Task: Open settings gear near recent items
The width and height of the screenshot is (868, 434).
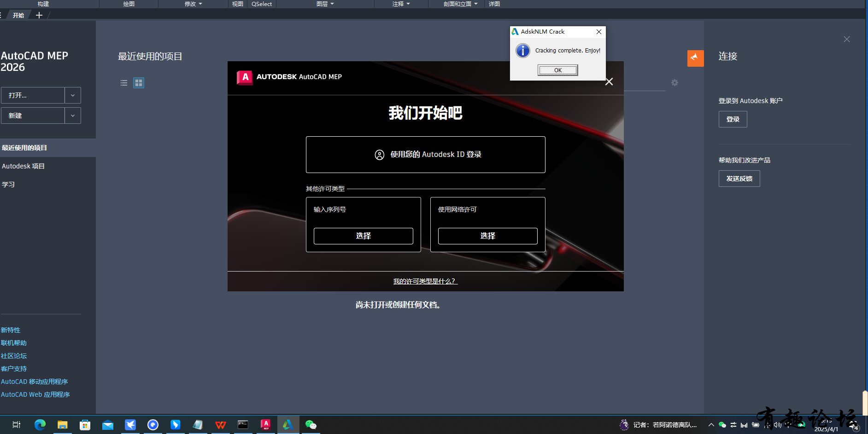Action: point(674,83)
